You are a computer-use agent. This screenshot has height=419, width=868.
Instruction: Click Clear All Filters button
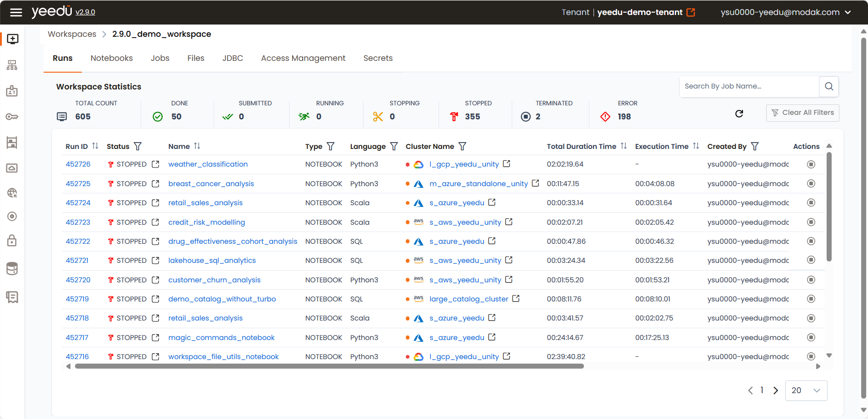(x=803, y=113)
